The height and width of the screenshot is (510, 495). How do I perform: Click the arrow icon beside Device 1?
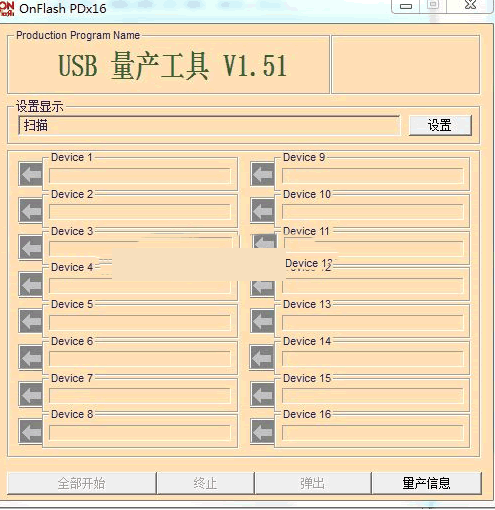coord(31,174)
